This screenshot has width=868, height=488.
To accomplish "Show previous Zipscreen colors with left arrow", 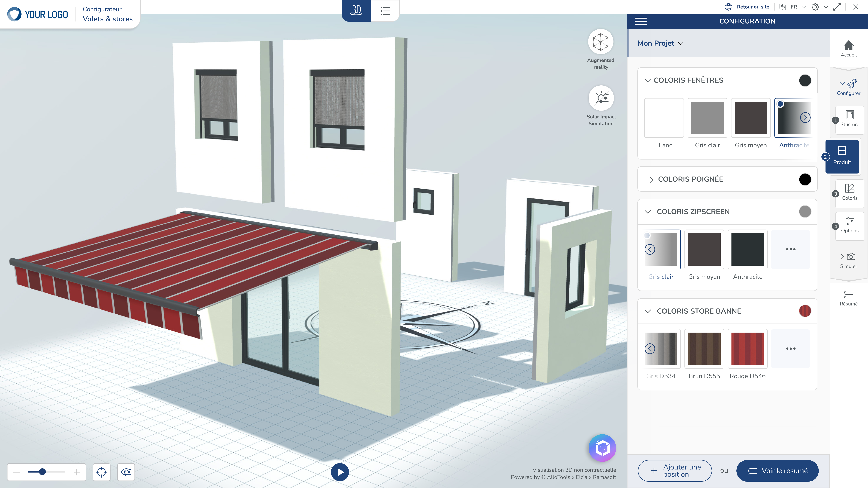I will (650, 249).
